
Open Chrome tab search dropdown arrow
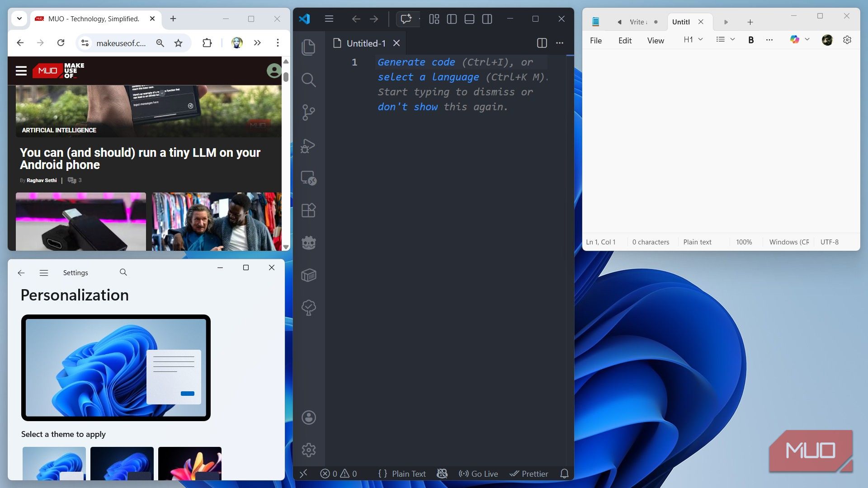pos(19,19)
